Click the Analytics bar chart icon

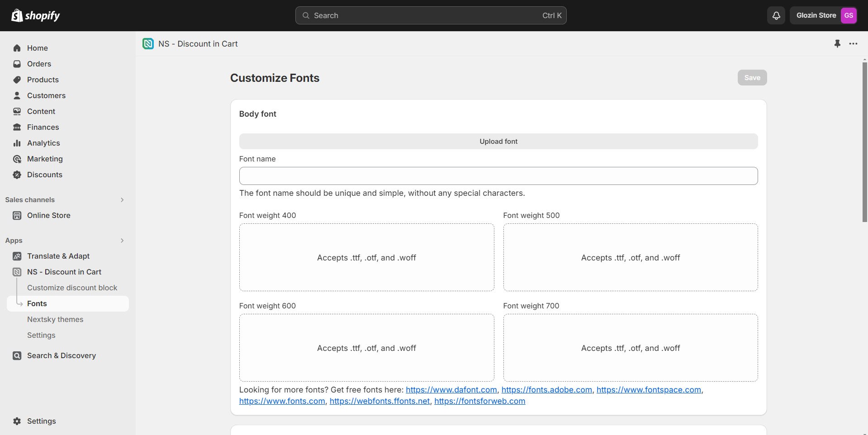coord(17,143)
